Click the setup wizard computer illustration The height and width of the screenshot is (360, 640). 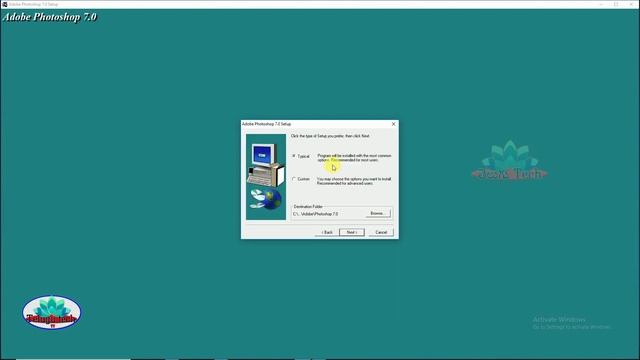click(x=266, y=177)
